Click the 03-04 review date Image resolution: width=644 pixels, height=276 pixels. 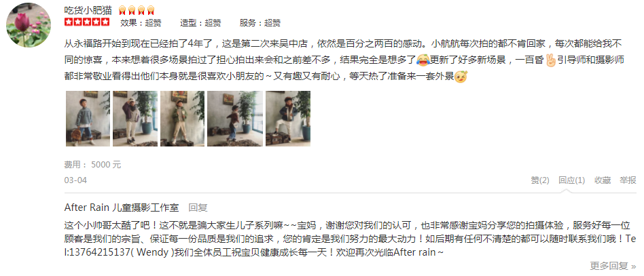75,180
